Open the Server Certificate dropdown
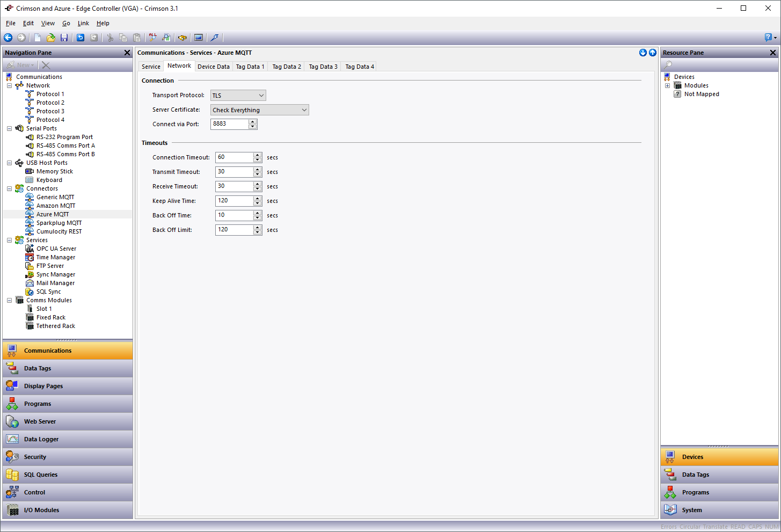 click(260, 110)
